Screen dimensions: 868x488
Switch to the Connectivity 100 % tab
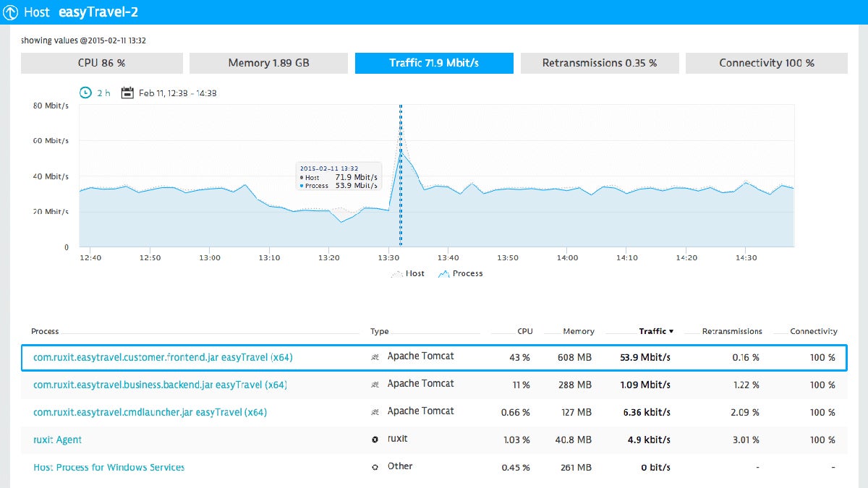(766, 63)
